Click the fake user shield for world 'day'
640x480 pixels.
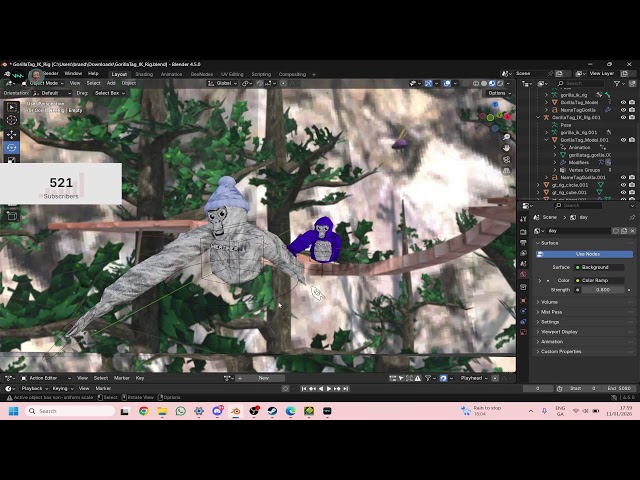[x=616, y=231]
